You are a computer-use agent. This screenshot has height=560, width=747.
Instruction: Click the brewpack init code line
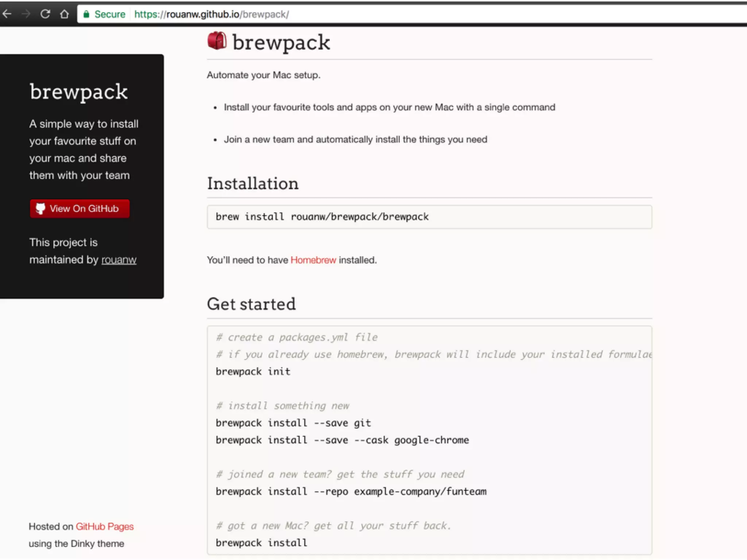pos(253,372)
